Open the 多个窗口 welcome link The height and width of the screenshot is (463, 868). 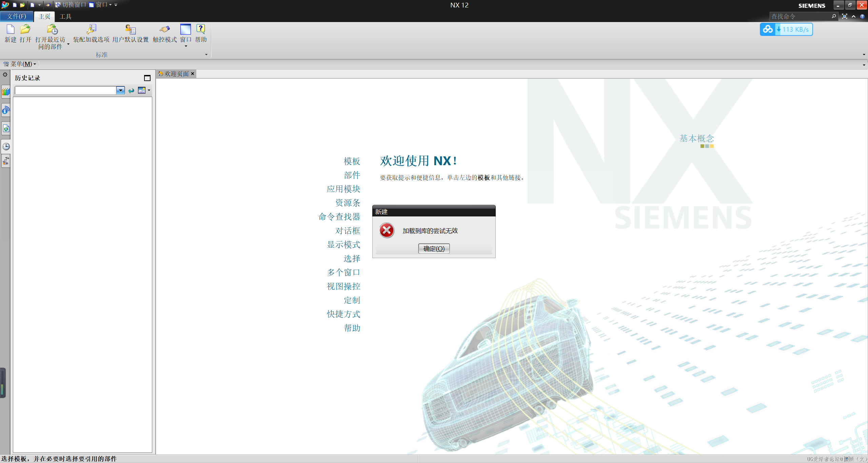coord(343,272)
